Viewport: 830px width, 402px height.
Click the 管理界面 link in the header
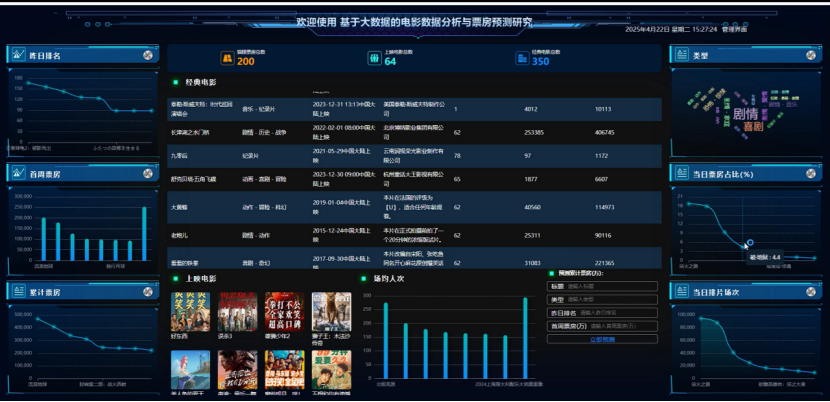point(735,29)
